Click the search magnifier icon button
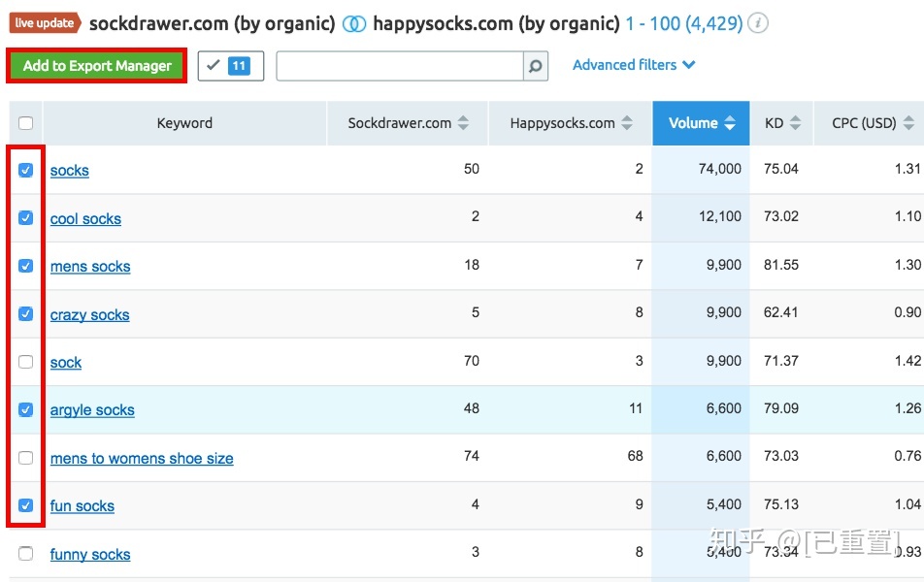 pyautogui.click(x=535, y=66)
